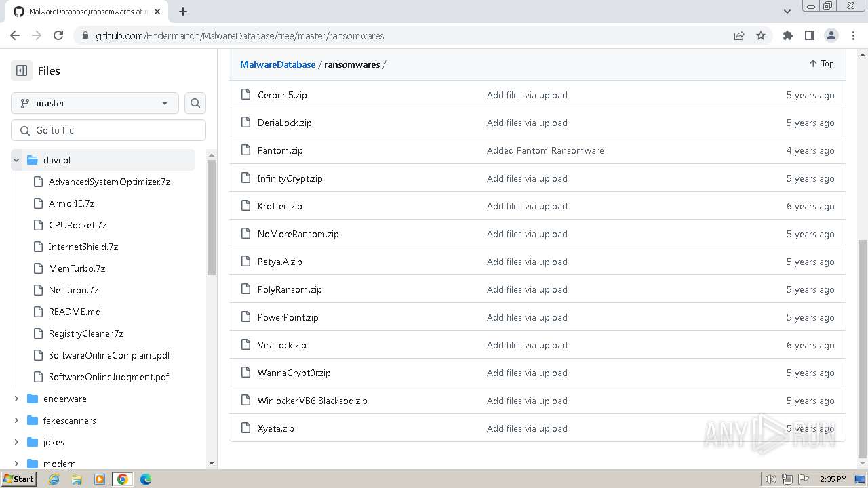Viewport: 868px width, 488px height.
Task: Share this page icon in address bar
Action: point(739,35)
